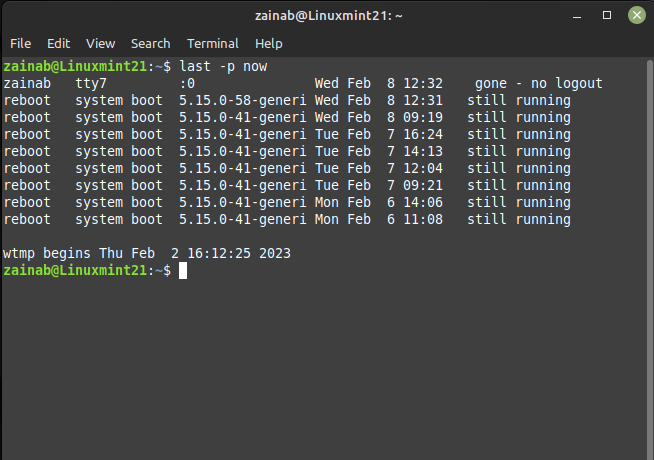The height and width of the screenshot is (460, 654).
Task: Click the terminal vertical scrollbar
Action: [649, 259]
